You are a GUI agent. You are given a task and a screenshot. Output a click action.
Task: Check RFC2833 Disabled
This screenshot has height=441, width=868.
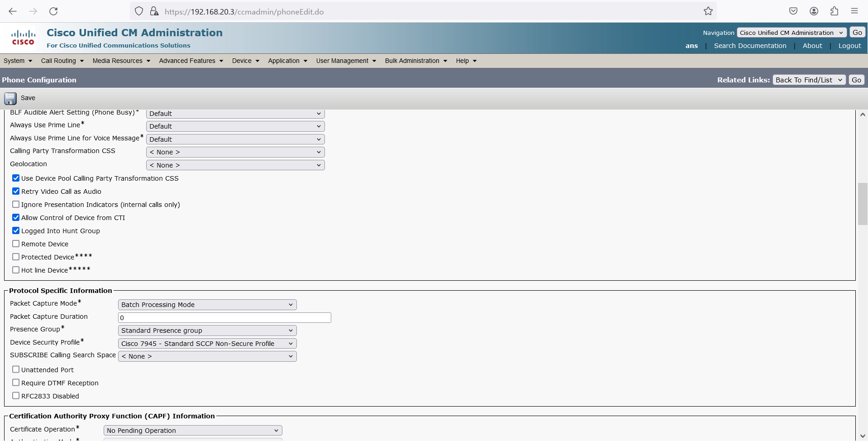tap(16, 396)
